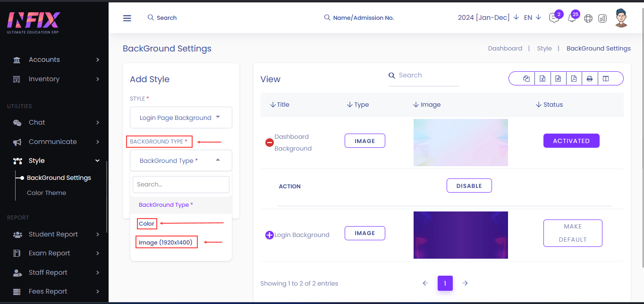Sort the table by Image column
This screenshot has height=304, width=644.
(426, 105)
